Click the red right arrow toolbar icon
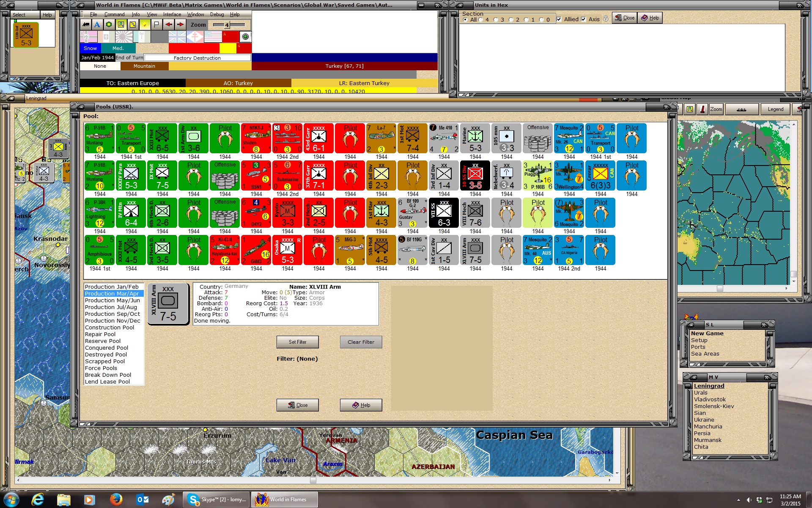812x508 pixels. tap(181, 25)
